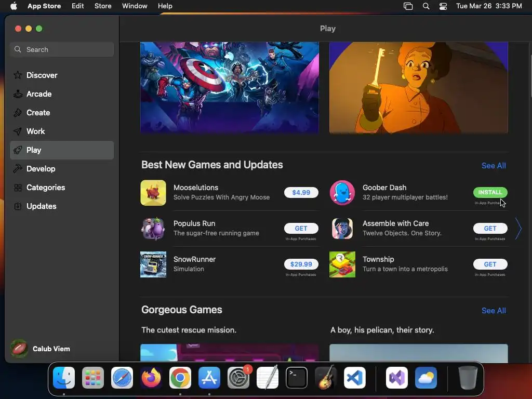Viewport: 532px width, 399px height.
Task: Open the Updates section
Action: [x=62, y=206]
